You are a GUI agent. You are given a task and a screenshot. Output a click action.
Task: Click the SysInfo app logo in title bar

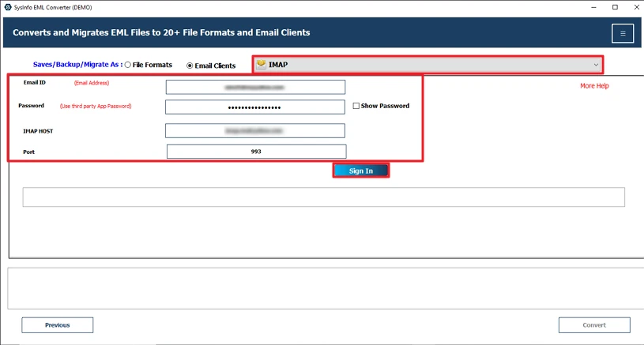click(8, 7)
